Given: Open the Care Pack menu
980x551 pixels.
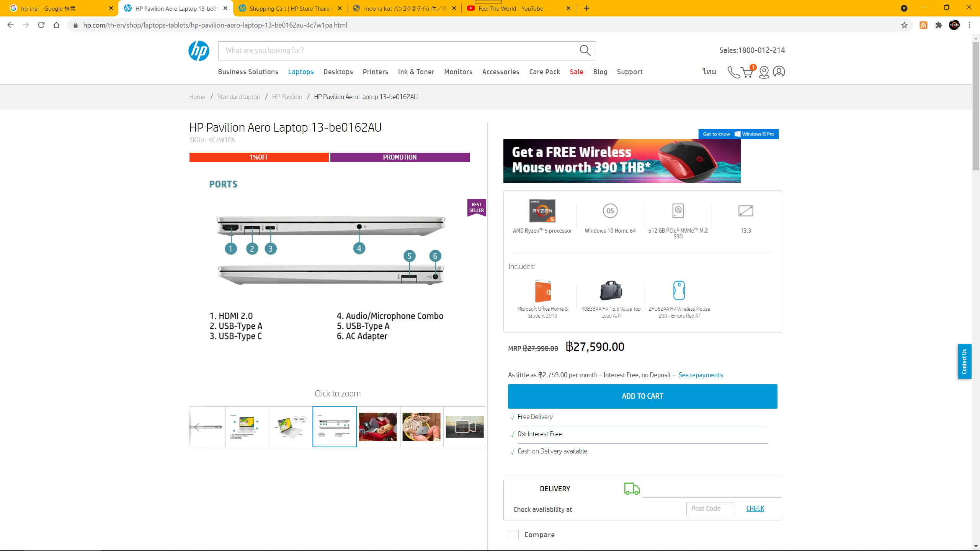Looking at the screenshot, I should tap(544, 72).
